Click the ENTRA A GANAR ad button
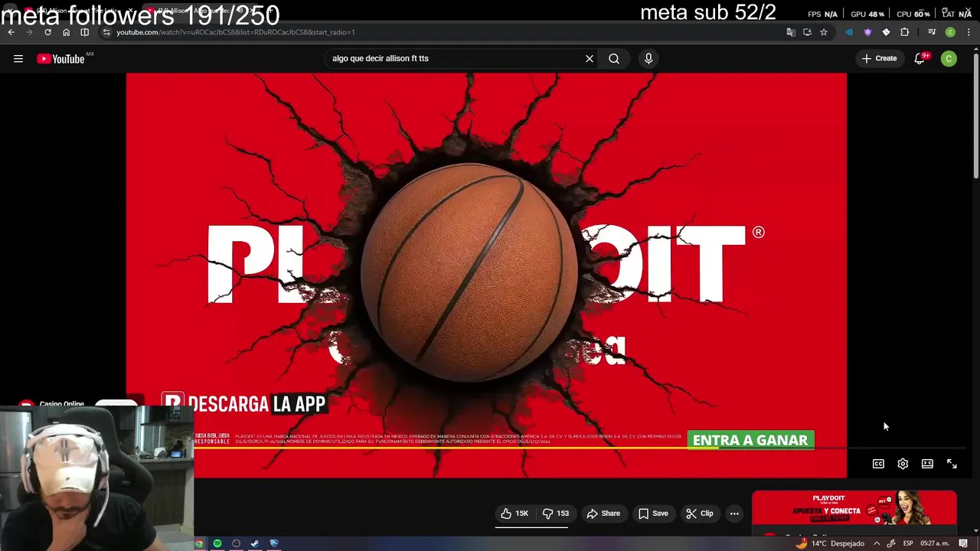The image size is (980, 551). (x=750, y=440)
